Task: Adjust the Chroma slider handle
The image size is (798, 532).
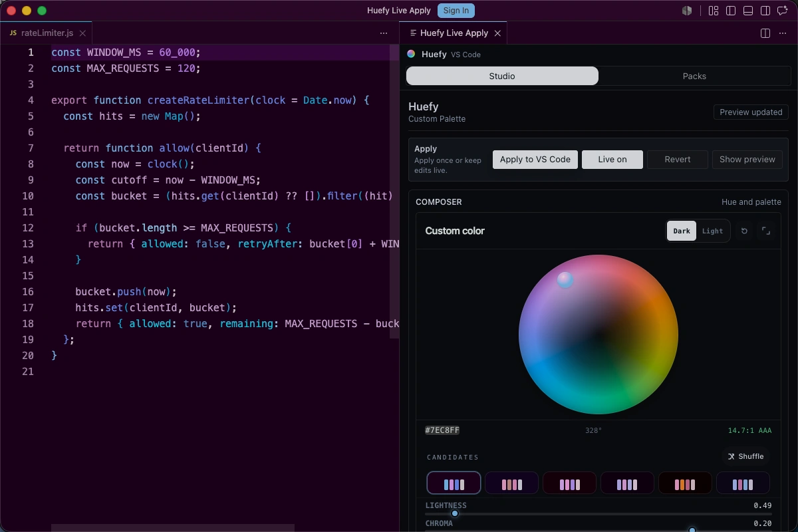Action: (x=692, y=529)
